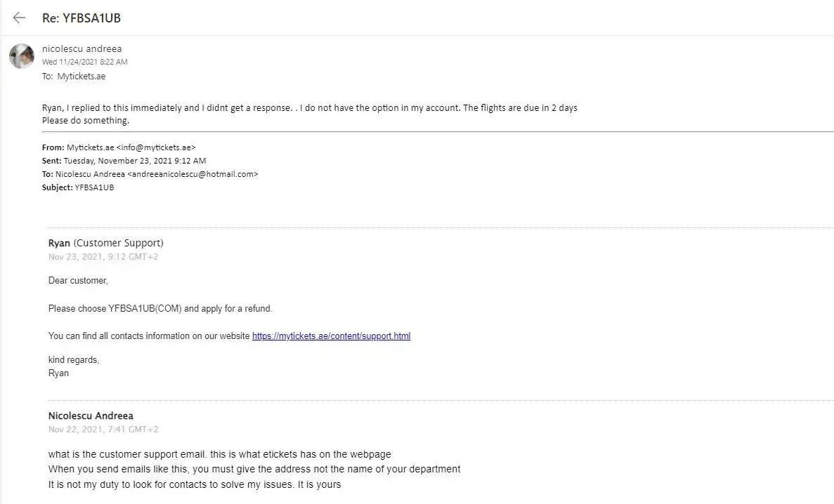The image size is (834, 504).
Task: Click the Ryan (Customer Support) header
Action: pyautogui.click(x=105, y=243)
